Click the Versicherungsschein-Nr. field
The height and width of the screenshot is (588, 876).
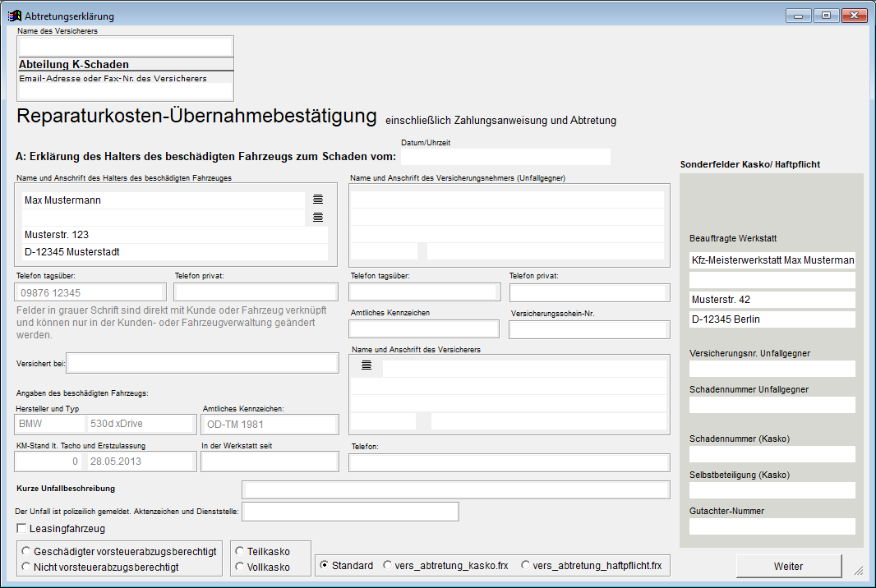[x=589, y=329]
